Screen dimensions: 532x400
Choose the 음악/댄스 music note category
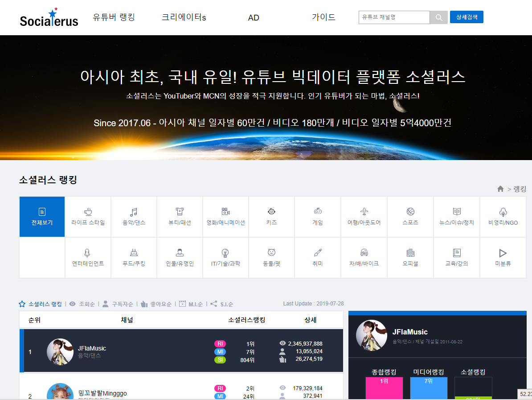134,217
